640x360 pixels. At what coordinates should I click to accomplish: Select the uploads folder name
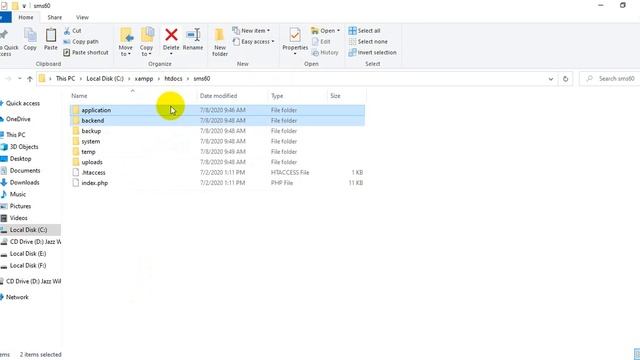pos(92,162)
